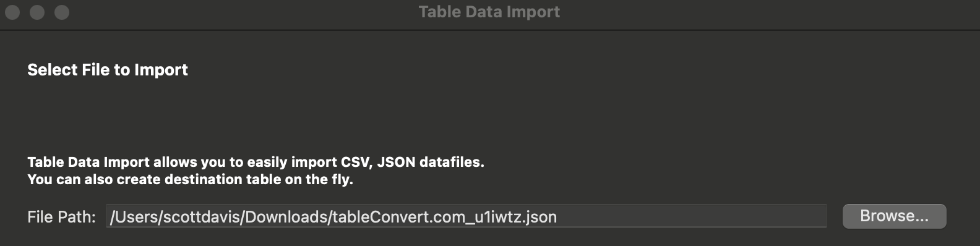
Task: Click into the File Path text field
Action: point(466,216)
